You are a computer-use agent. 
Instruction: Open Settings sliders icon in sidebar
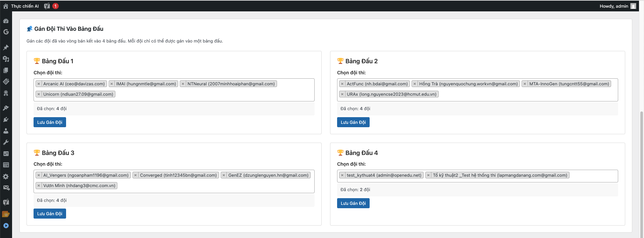coord(6,154)
